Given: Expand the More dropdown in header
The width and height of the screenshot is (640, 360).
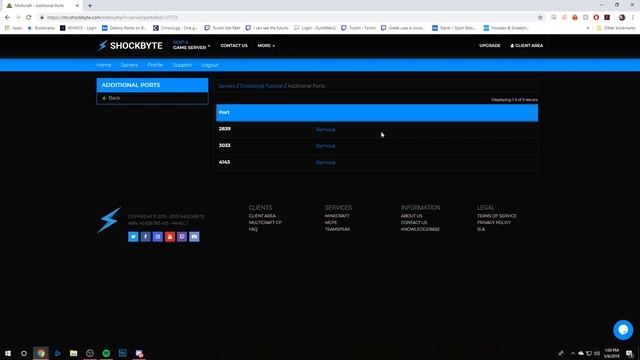Looking at the screenshot, I should pos(266,46).
